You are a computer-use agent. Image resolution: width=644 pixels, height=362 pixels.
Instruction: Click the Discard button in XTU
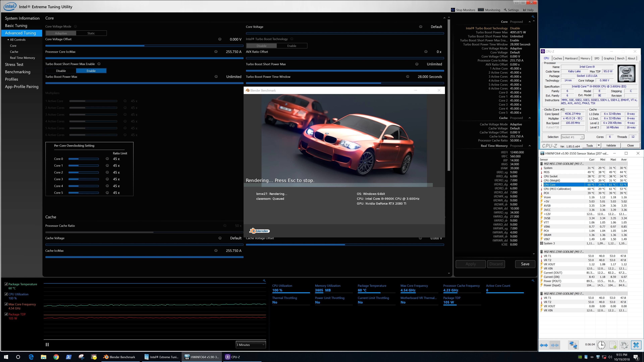pos(496,264)
